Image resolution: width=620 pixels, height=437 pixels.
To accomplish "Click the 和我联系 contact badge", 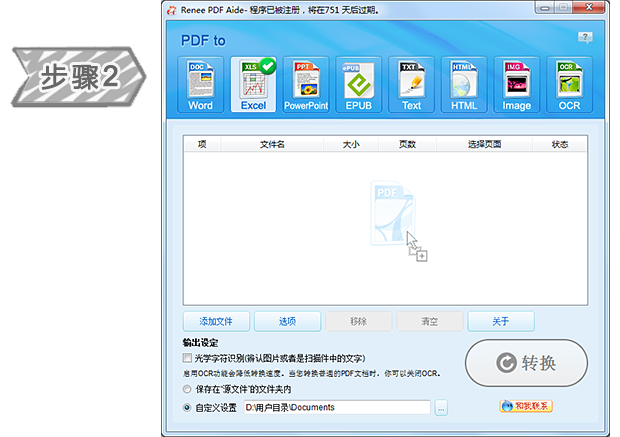I will (526, 406).
